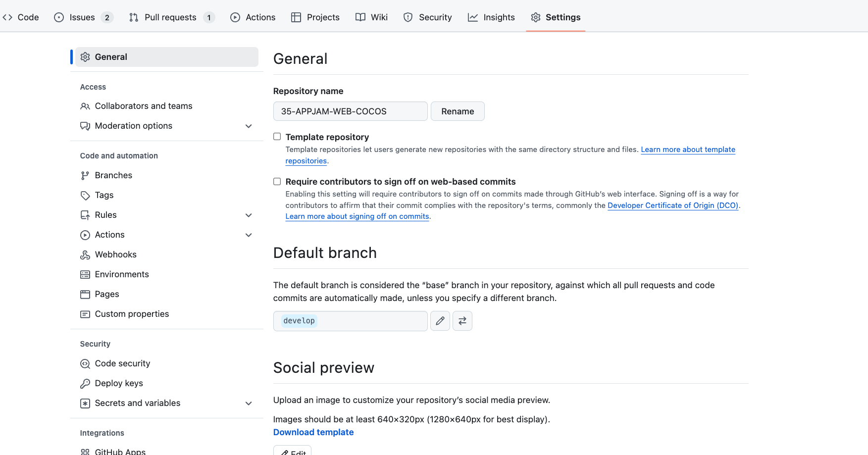Click the General gear icon in sidebar

[x=85, y=57]
